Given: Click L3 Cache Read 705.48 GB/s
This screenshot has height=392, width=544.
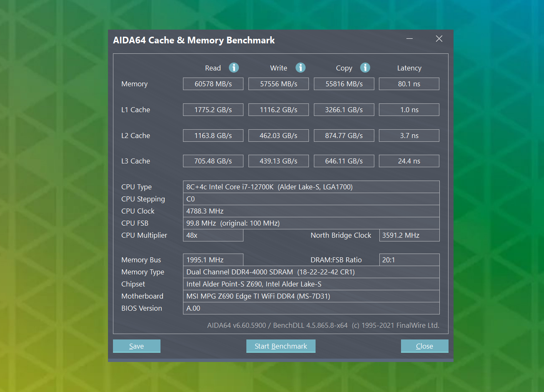Looking at the screenshot, I should [213, 161].
